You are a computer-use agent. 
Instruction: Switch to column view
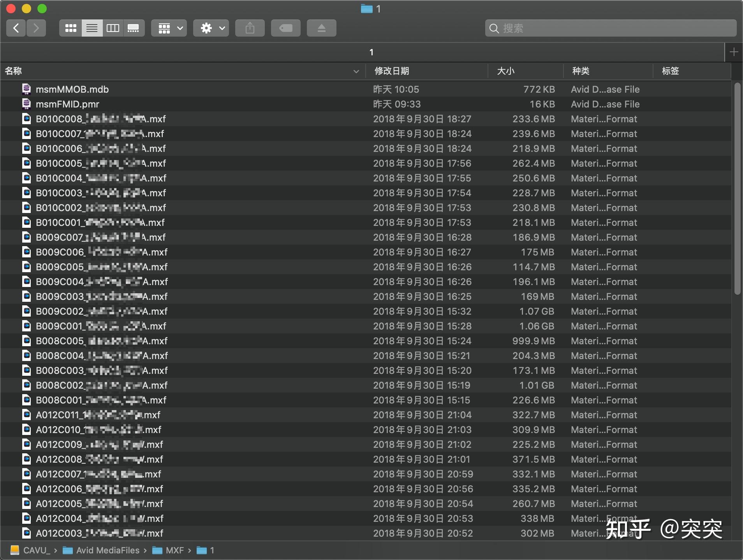[113, 28]
